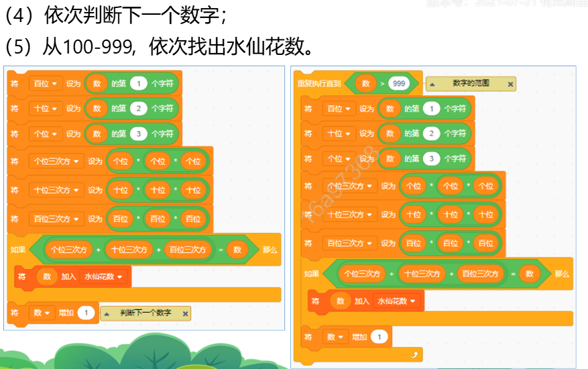Click character index 2 in the left 十位 block
The width and height of the screenshot is (588, 369).
point(138,108)
